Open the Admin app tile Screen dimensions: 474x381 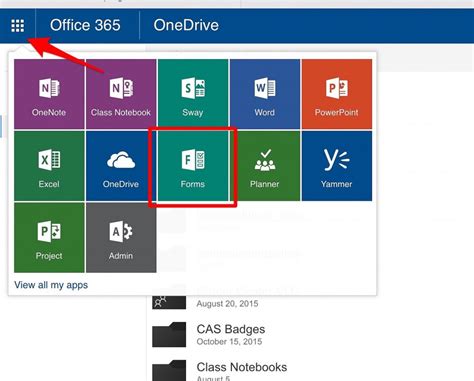coord(121,238)
